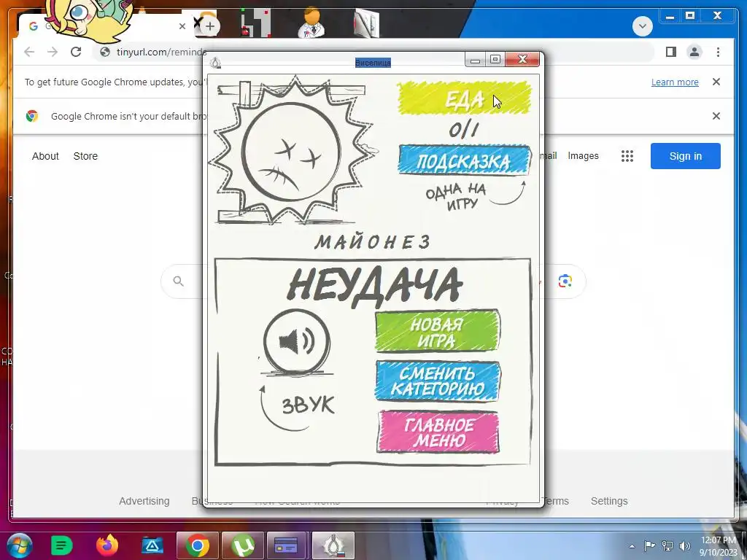Open the About link on Google

click(x=45, y=156)
